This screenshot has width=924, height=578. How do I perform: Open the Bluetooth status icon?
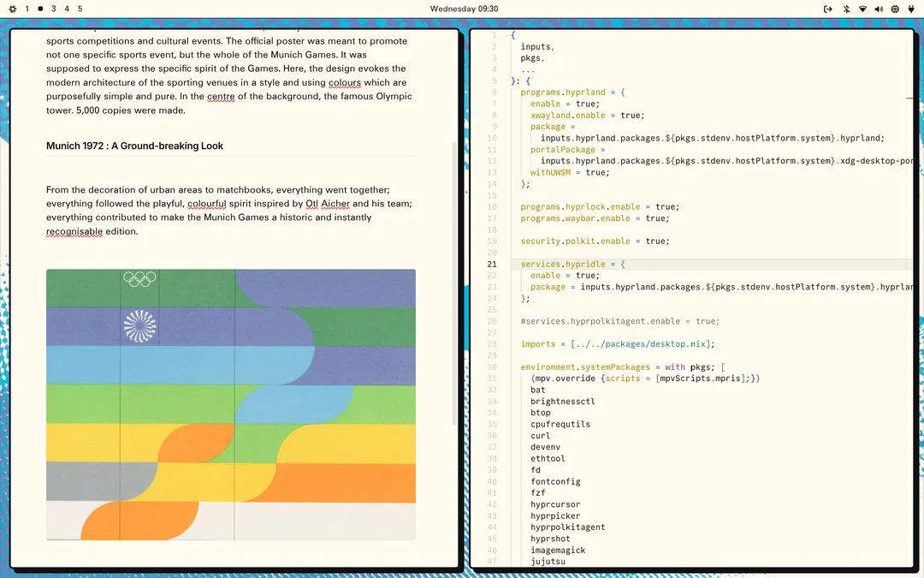[846, 9]
